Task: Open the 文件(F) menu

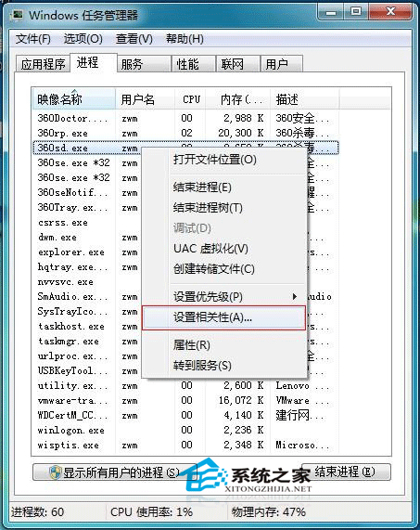Action: 33,39
